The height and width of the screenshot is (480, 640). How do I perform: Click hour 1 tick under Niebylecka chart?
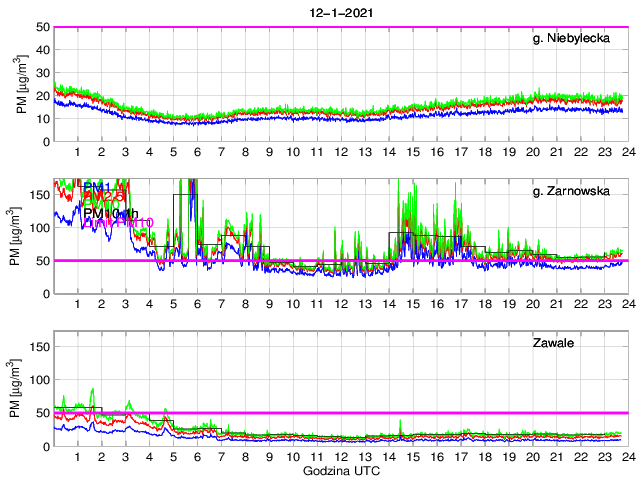point(78,152)
